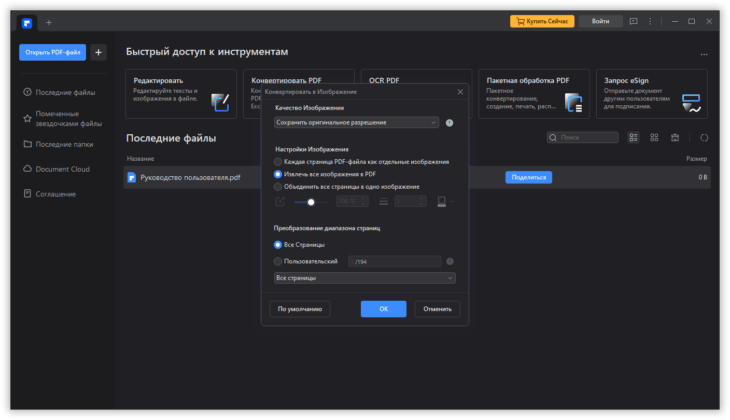Switch to grid thumbnail view icon
Viewport: 730px width, 420px height.
[654, 137]
